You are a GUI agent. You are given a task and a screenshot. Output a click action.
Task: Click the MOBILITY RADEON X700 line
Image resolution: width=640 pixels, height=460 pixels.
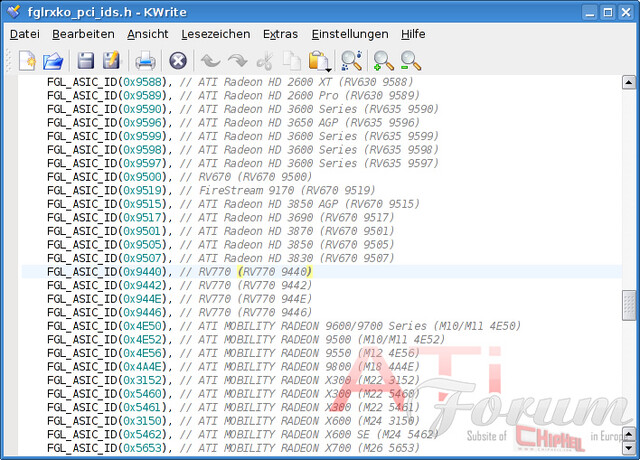tap(233, 448)
